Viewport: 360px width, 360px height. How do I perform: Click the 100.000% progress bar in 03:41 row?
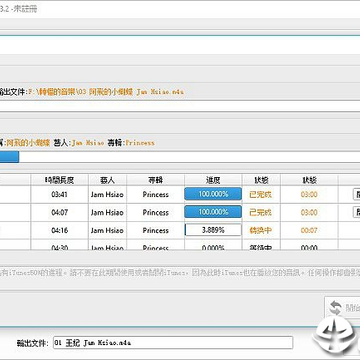click(213, 194)
